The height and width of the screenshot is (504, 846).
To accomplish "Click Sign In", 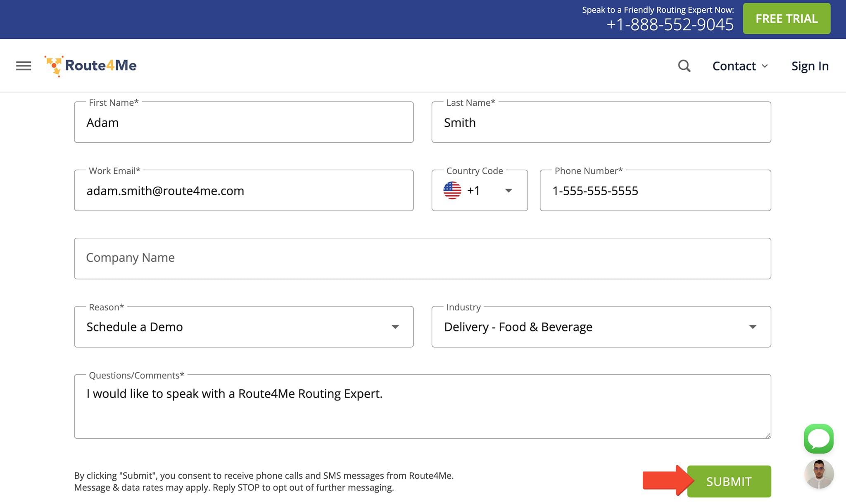I will coord(810,66).
